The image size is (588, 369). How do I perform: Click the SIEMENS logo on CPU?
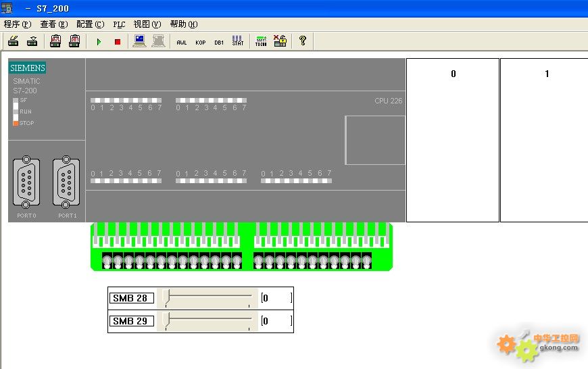[28, 68]
